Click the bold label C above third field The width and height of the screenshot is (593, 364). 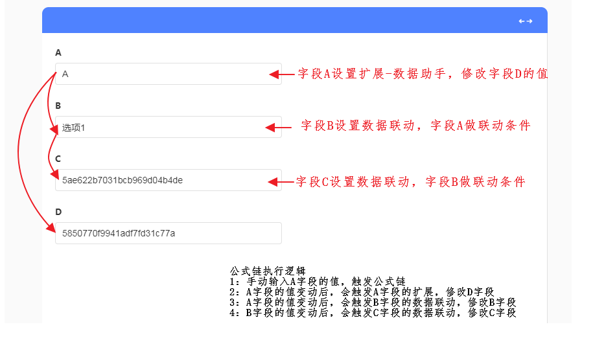(x=58, y=159)
